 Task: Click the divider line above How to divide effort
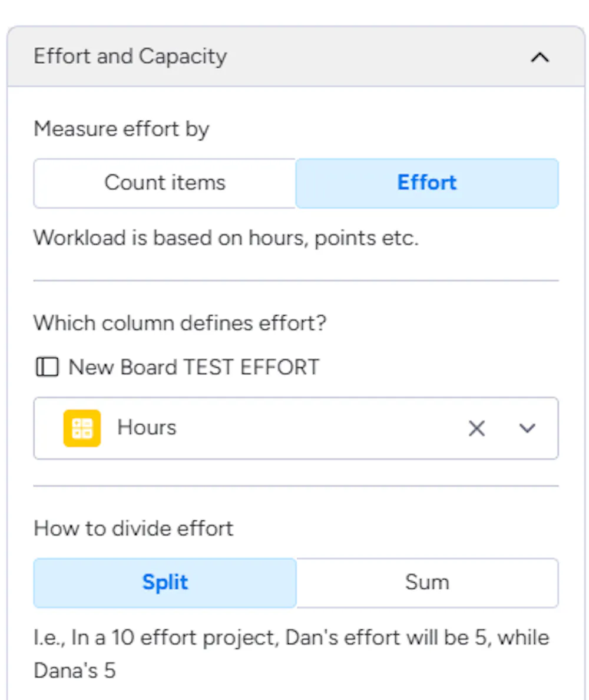[x=296, y=486]
